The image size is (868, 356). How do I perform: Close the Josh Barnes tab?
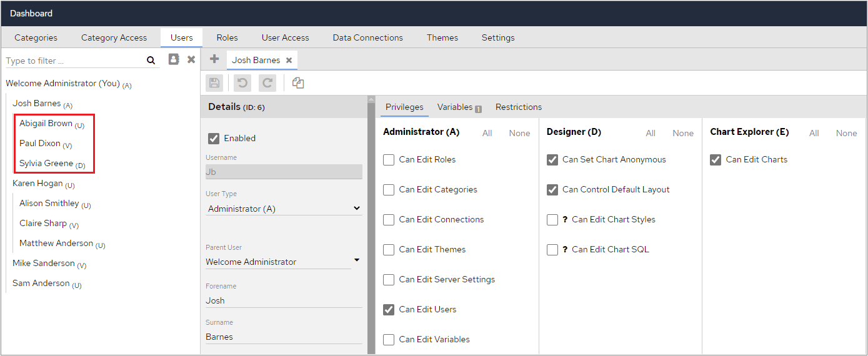click(289, 61)
